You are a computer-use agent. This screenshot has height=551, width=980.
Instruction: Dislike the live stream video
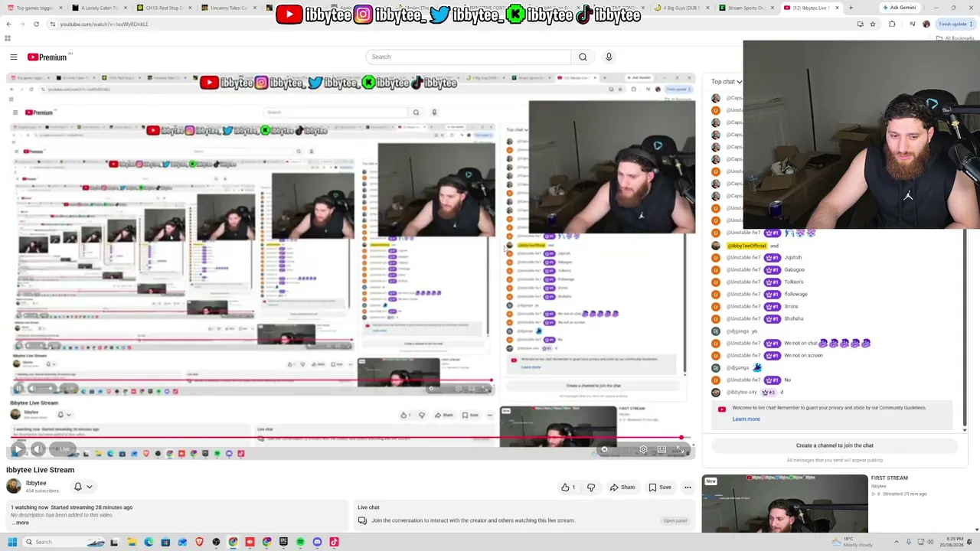click(x=591, y=487)
